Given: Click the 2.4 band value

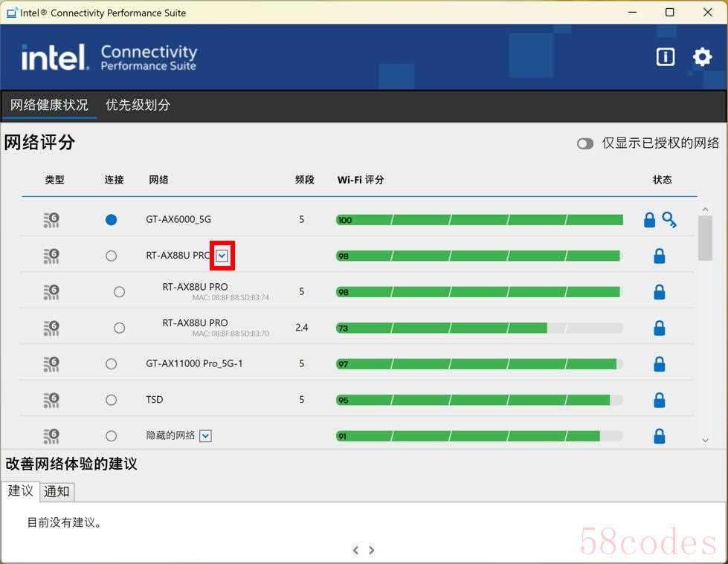Looking at the screenshot, I should [x=302, y=328].
